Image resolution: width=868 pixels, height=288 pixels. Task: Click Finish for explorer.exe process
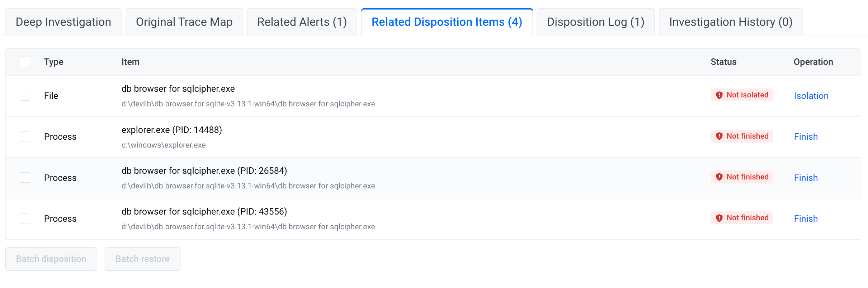(806, 136)
